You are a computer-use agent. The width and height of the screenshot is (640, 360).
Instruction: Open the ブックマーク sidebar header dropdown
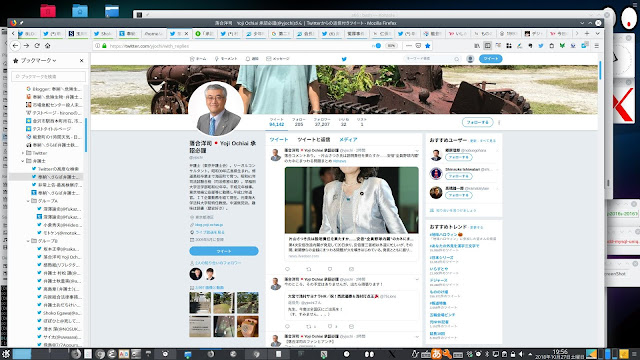pyautogui.click(x=38, y=60)
